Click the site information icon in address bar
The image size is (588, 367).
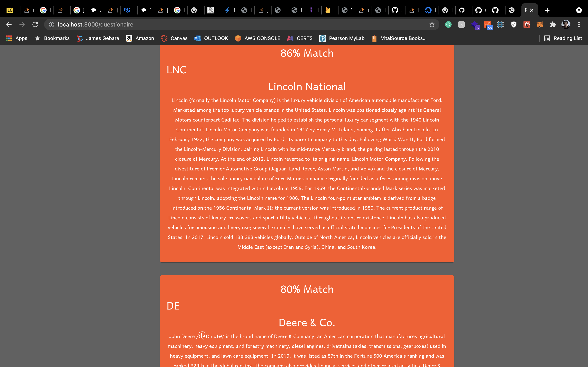51,24
